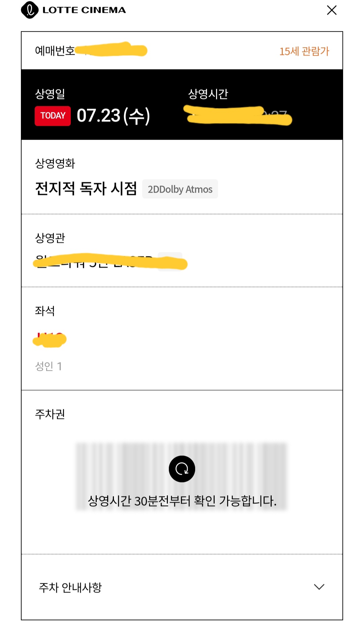Tap the circular barcode refresh icon

(182, 469)
